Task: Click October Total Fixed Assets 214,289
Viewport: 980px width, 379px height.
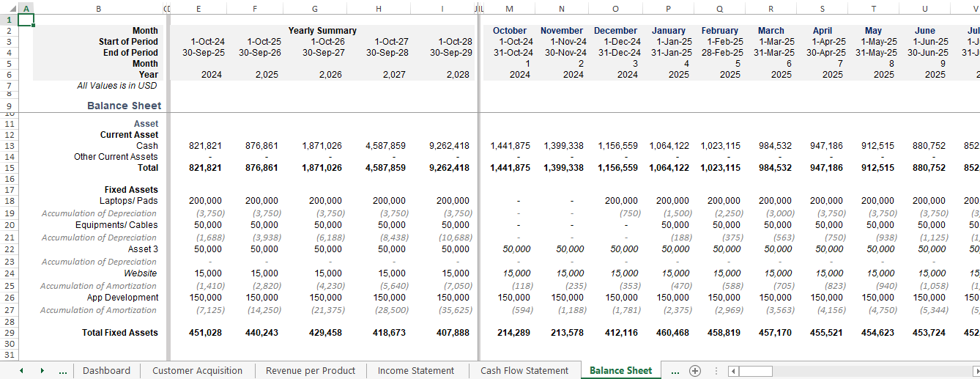Action: coord(514,333)
